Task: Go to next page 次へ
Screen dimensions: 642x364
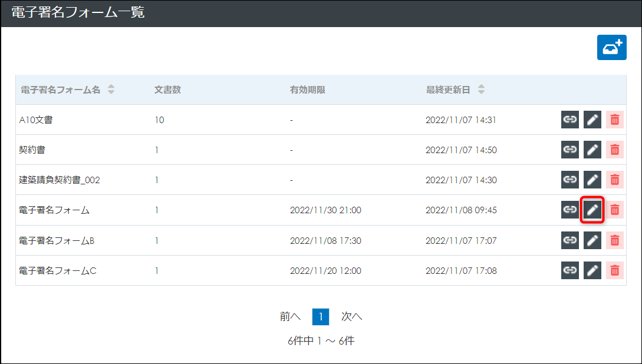Action: pyautogui.click(x=352, y=316)
